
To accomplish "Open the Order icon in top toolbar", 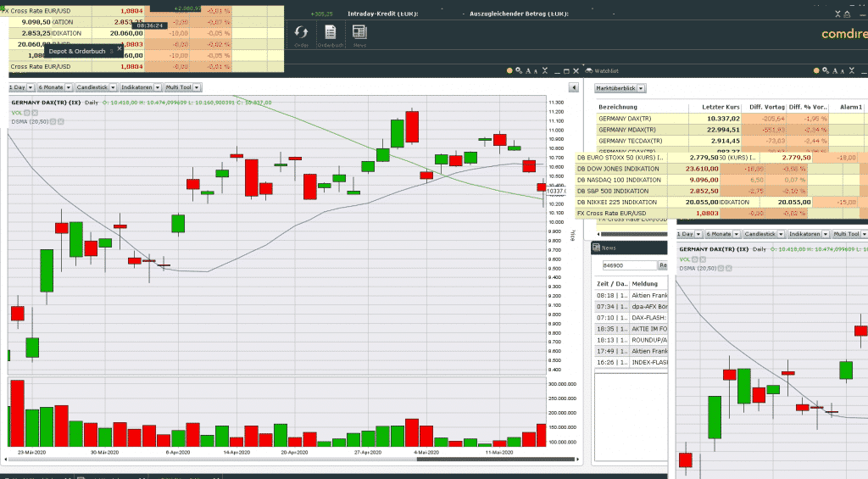I will [301, 35].
